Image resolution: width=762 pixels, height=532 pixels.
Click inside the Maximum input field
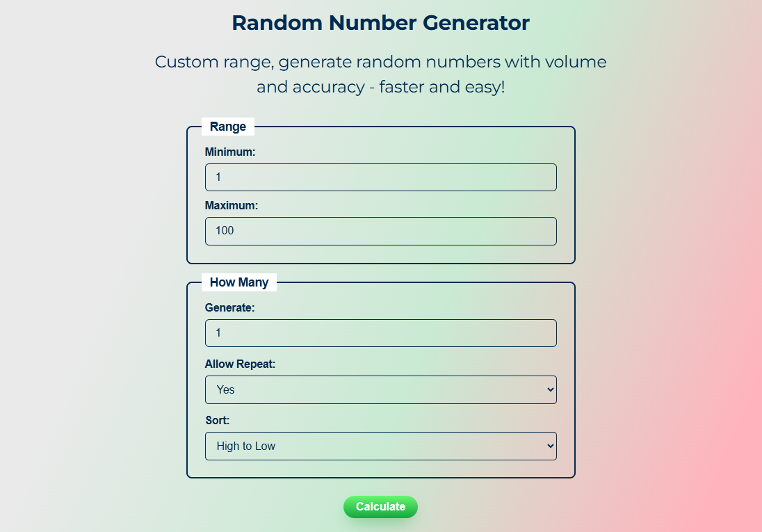point(380,231)
